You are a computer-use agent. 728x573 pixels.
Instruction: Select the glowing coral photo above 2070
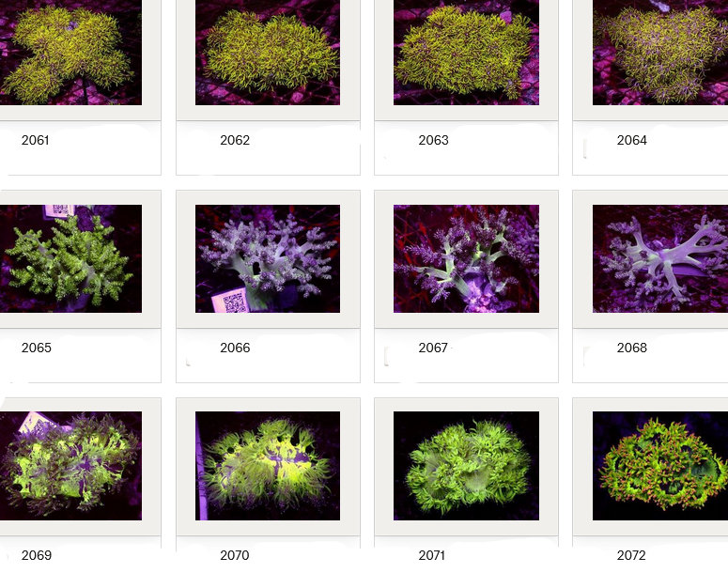coord(268,465)
